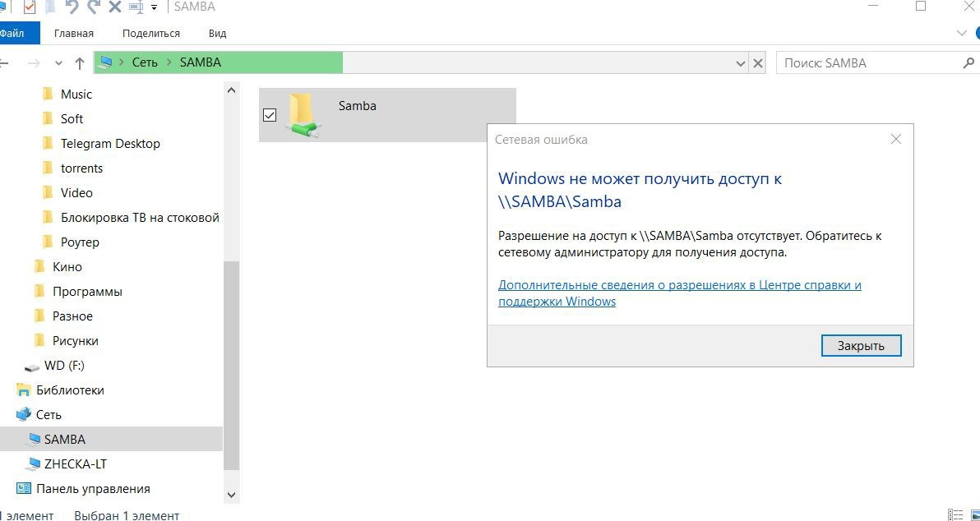Select the Программы folder in the tree

click(87, 292)
